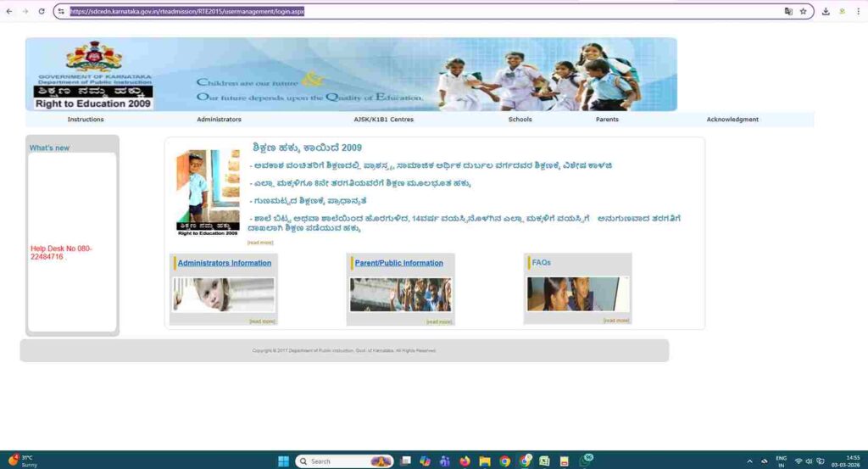Click read more in FAQs card
The image size is (868, 469).
(x=616, y=321)
